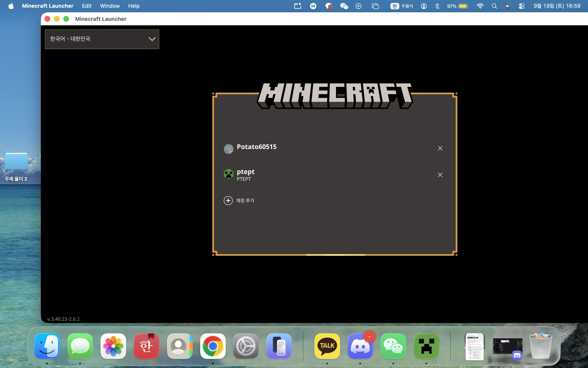Open Messages from the Dock
588x368 pixels.
[x=80, y=346]
